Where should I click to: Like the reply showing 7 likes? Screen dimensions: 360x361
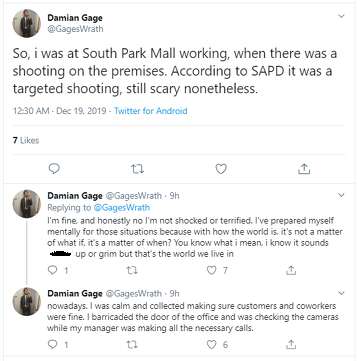tap(211, 270)
